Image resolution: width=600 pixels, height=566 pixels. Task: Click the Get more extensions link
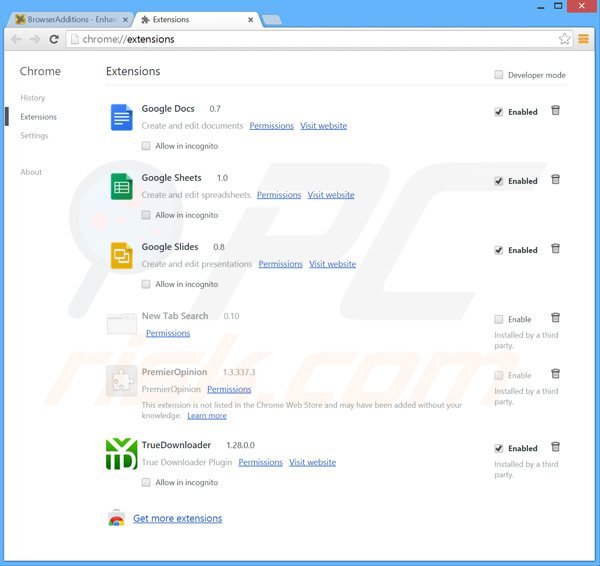click(x=178, y=518)
